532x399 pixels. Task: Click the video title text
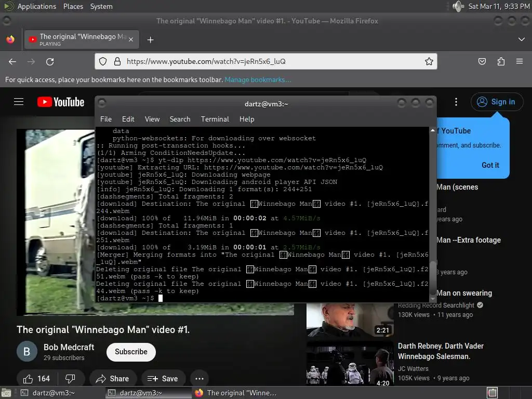103,330
